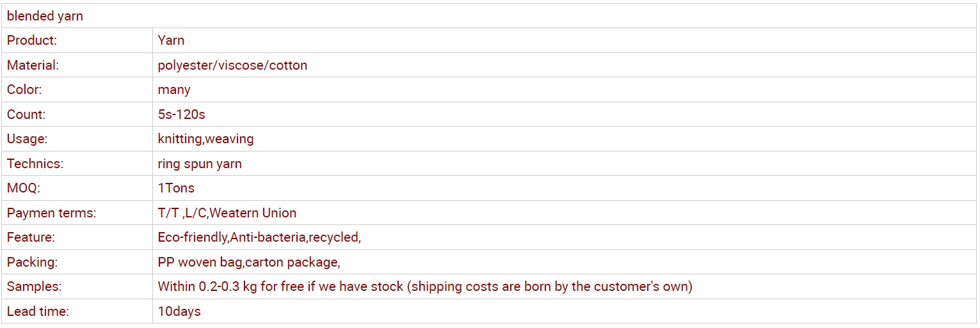Select 'T/T ,L/C,Weatern Union' payment text
Viewport: 980px width, 328px height.
pos(227,213)
